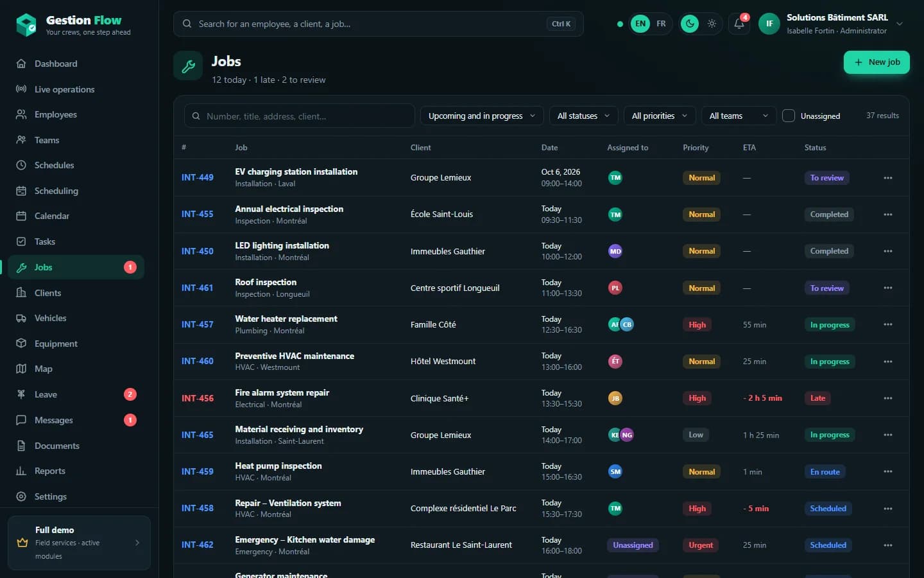Open row actions for INT-462
The width and height of the screenshot is (924, 578).
tap(888, 545)
